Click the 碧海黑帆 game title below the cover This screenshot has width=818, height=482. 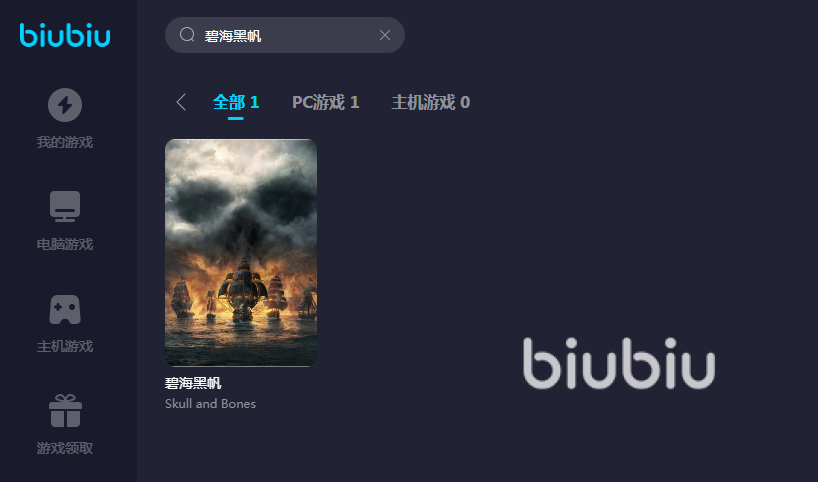(x=193, y=383)
